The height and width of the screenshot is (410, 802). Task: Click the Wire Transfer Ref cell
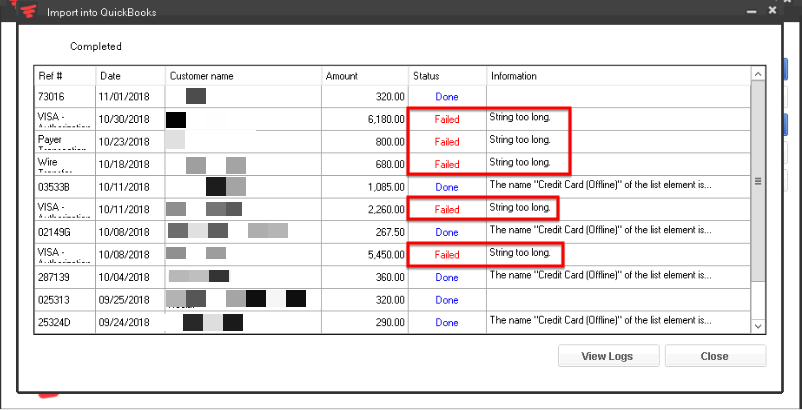click(65, 164)
